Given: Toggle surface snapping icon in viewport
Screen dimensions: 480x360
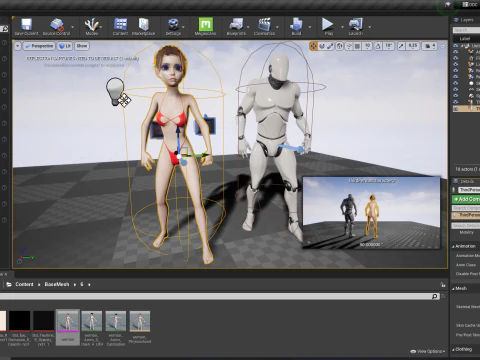Looking at the screenshot, I should [349, 46].
